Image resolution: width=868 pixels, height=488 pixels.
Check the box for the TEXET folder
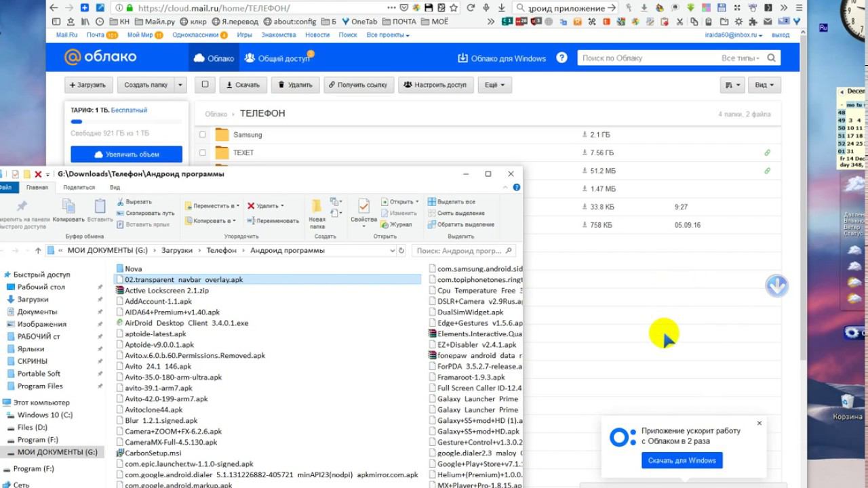[x=202, y=153]
